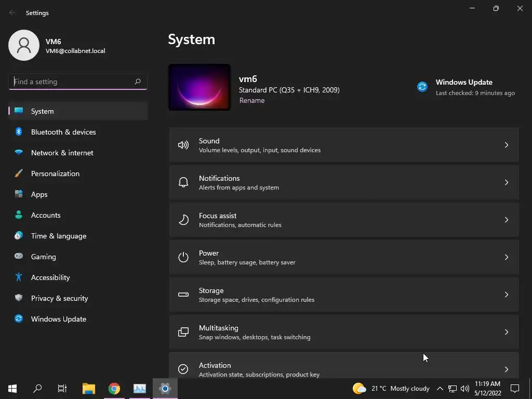Open Accessibility settings
Viewport: 532px width, 399px height.
pyautogui.click(x=78, y=277)
